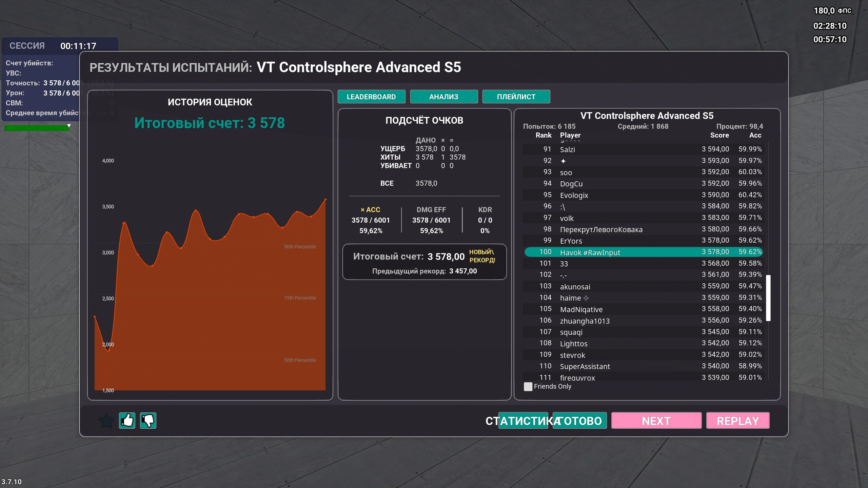Click the leaderboard scrollbar handle
Image resolution: width=868 pixels, height=488 pixels.
click(x=768, y=298)
